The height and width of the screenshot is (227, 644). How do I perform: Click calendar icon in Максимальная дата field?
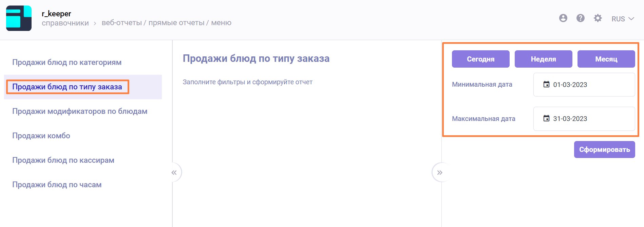tap(546, 119)
